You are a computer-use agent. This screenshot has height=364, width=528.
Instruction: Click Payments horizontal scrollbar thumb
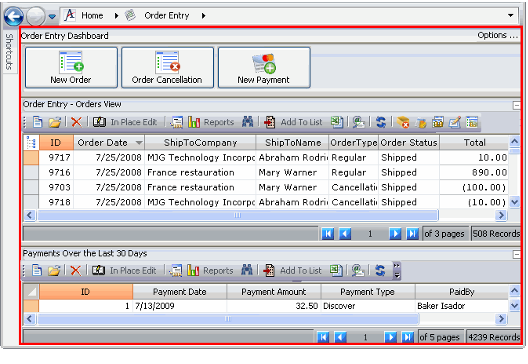coord(228,319)
